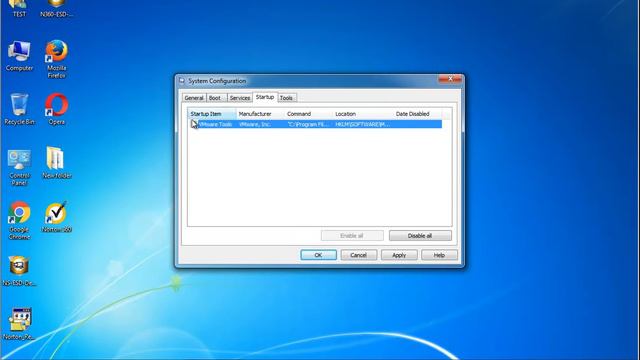The width and height of the screenshot is (640, 360).
Task: Select the Recycle Bin desktop icon
Action: (x=19, y=109)
